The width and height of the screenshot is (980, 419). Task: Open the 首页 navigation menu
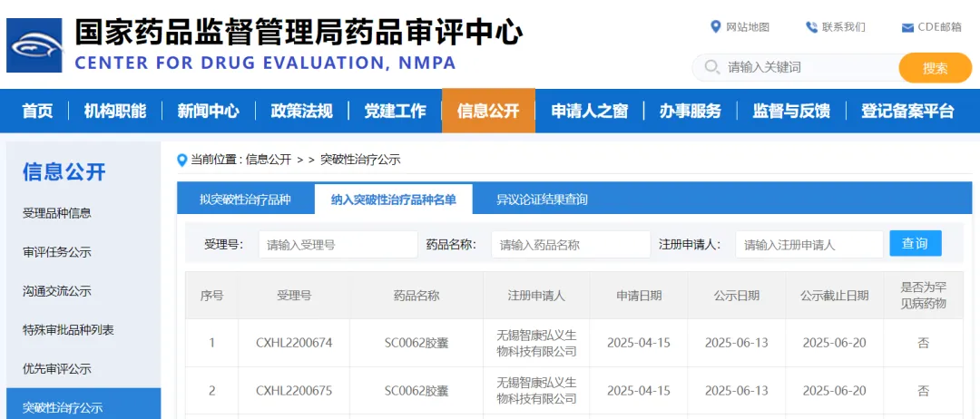[37, 112]
